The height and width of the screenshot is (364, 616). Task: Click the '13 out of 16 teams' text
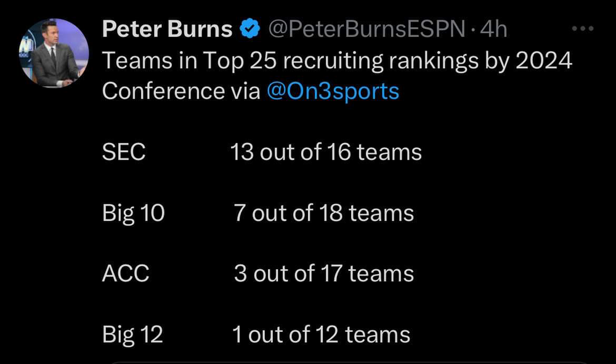tap(326, 152)
